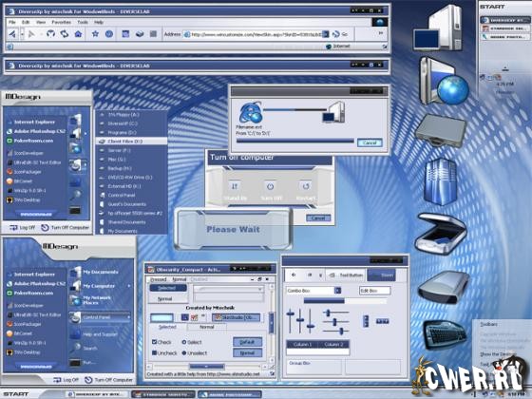Toggle the Uncheck checkbox
The image size is (532, 399).
click(x=154, y=352)
